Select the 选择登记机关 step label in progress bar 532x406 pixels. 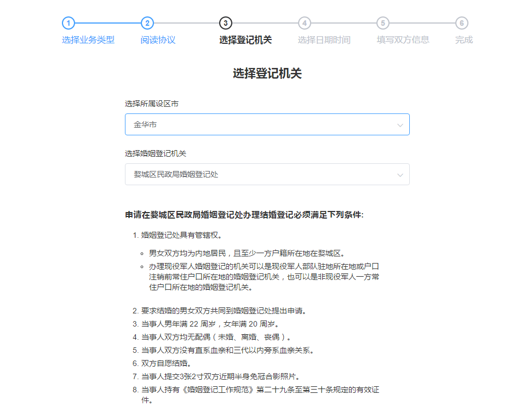click(245, 40)
